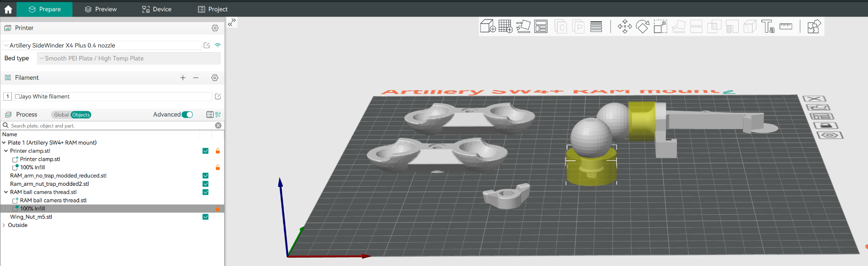
Task: Expand the Outside tree node
Action: tap(4, 225)
